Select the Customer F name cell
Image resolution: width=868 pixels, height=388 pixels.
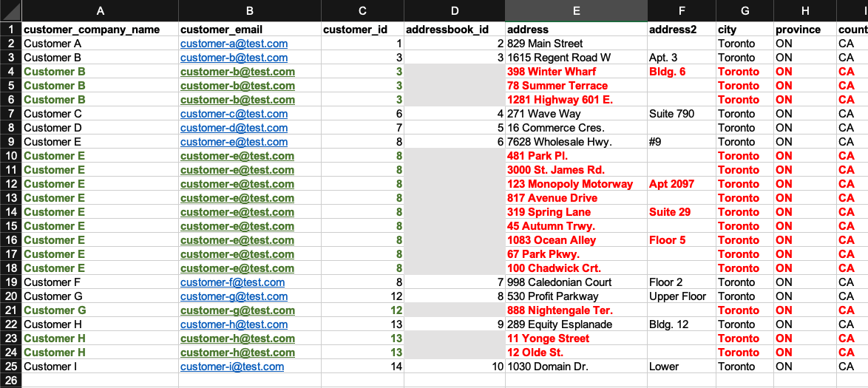(x=101, y=282)
